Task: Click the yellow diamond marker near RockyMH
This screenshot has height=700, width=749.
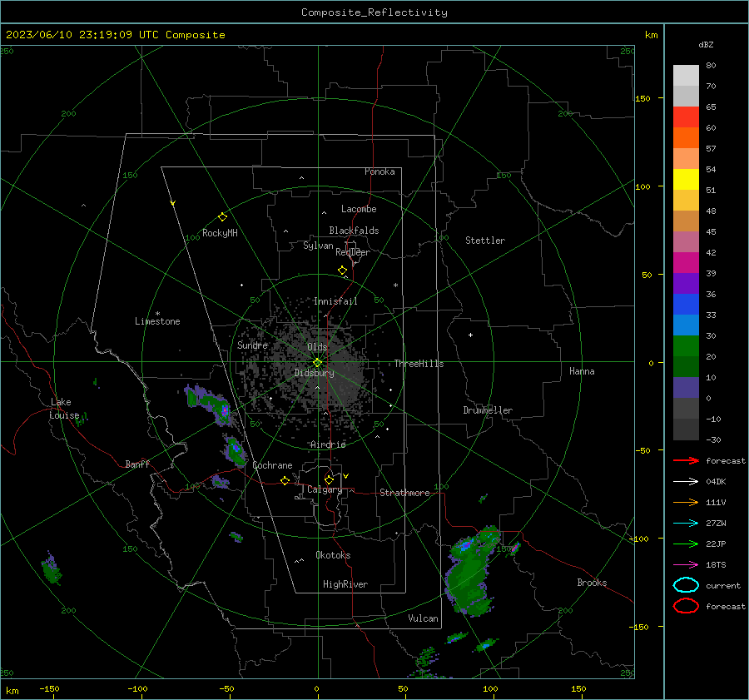Action: (x=222, y=217)
